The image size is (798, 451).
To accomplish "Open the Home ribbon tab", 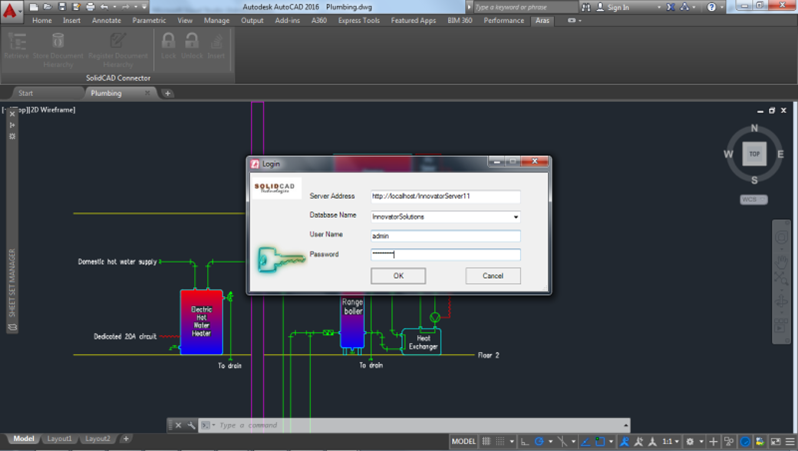I will click(x=42, y=20).
